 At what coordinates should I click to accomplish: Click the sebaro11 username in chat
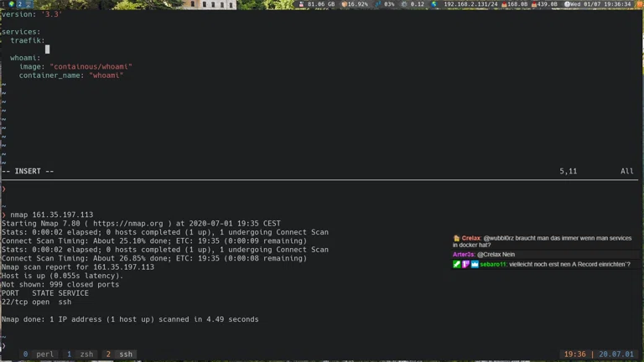493,264
